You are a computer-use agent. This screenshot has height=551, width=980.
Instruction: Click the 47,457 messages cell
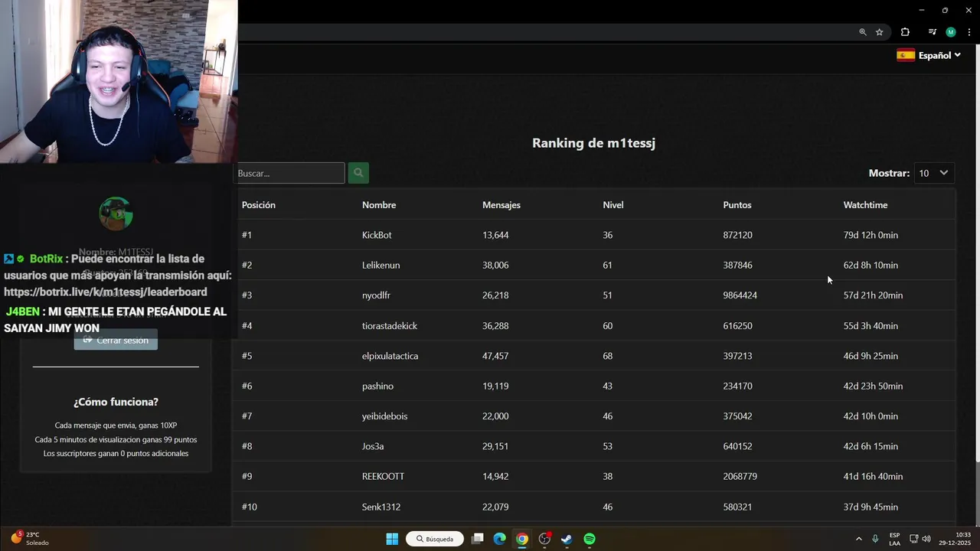[495, 356]
